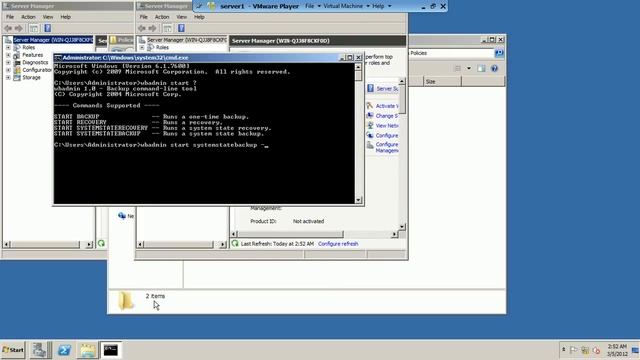Click the cmd.exe taskbar button
The height and width of the screenshot is (360, 640).
pos(111,350)
